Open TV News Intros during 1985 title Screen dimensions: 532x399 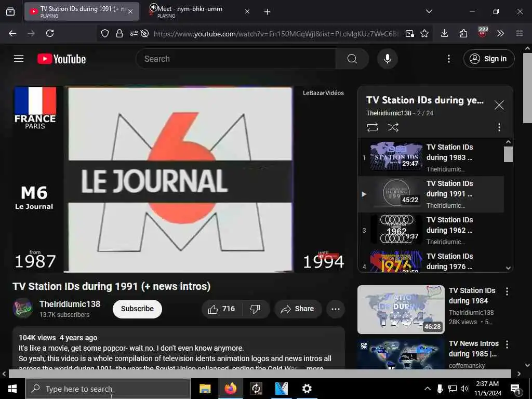(x=474, y=349)
